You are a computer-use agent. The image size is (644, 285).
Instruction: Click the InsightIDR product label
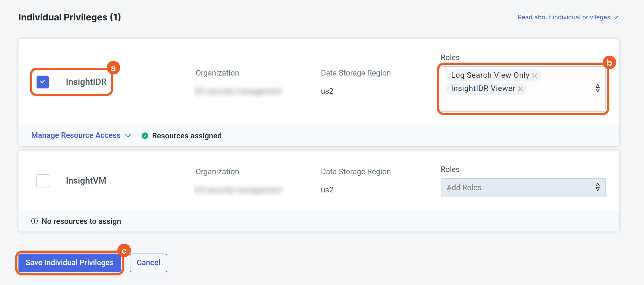point(86,82)
